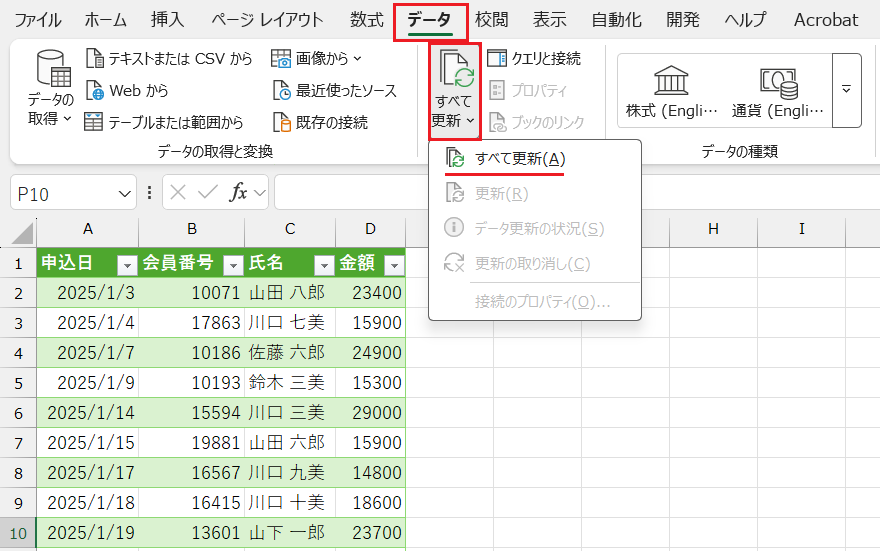Choose データ更新の状況(S) menu entry
Viewport: 880px width, 551px height.
click(535, 228)
